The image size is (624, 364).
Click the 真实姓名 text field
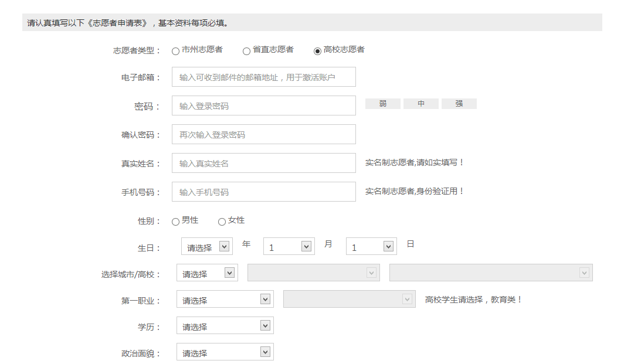click(x=263, y=163)
